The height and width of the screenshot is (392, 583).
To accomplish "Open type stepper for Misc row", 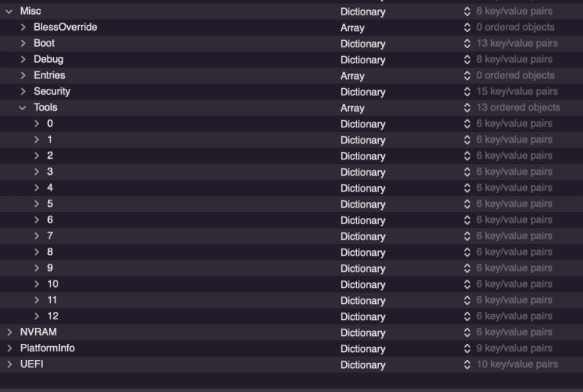I will [467, 12].
